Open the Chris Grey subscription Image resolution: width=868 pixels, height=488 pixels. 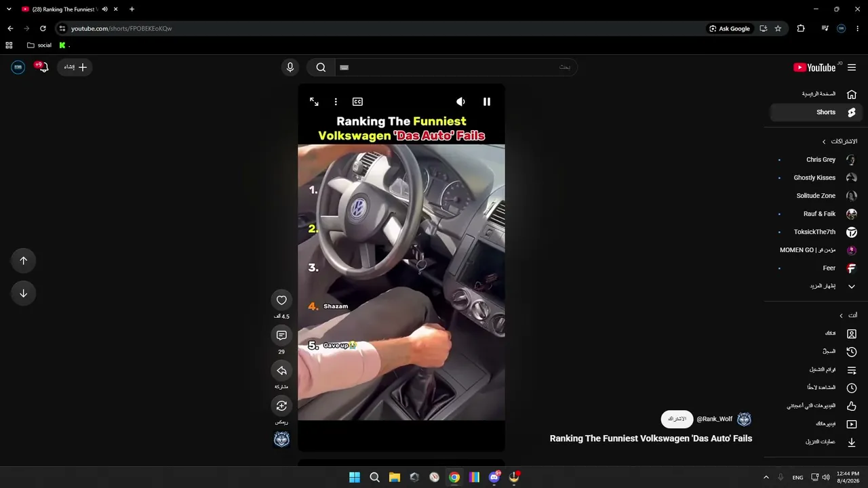pyautogui.click(x=816, y=160)
